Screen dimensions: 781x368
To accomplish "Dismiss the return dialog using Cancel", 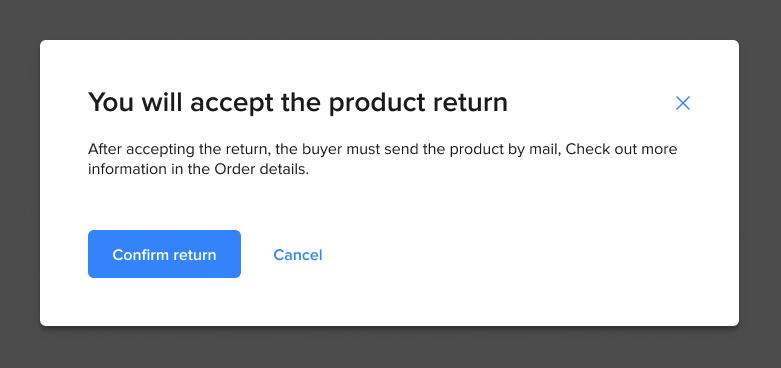I will pyautogui.click(x=298, y=255).
